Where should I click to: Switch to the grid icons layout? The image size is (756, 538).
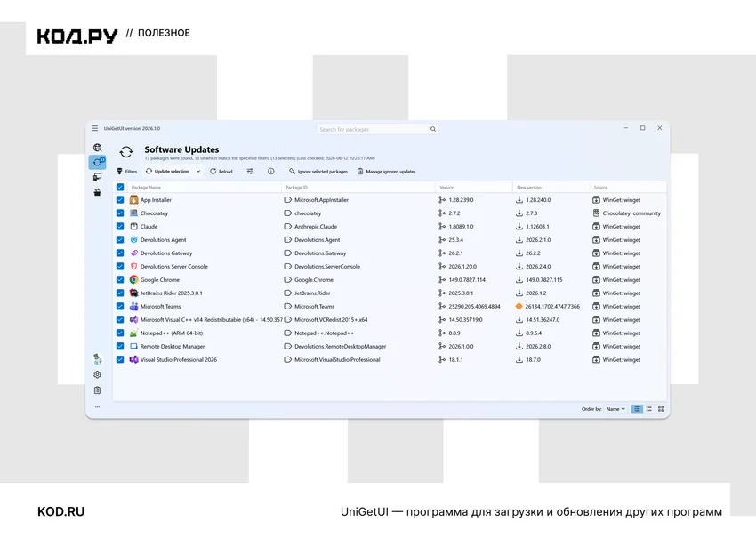click(x=661, y=409)
